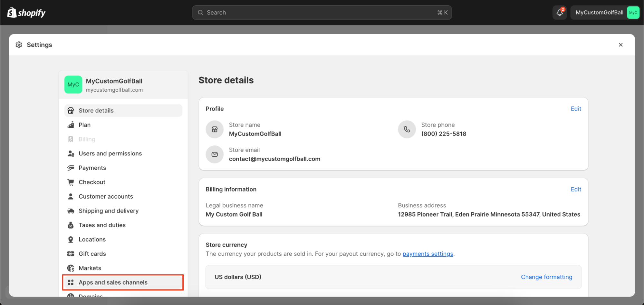Viewport: 644px width, 305px height.
Task: Click the Markets globe icon
Action: 71,268
